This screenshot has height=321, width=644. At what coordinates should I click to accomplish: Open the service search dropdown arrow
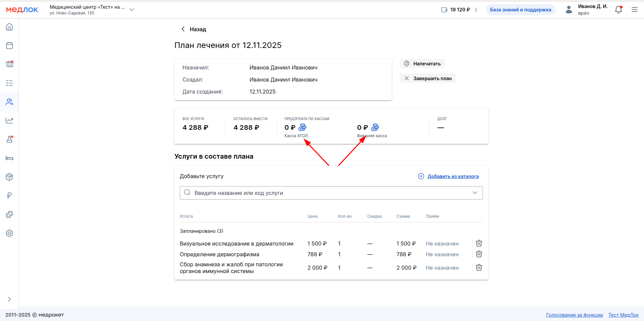[x=475, y=193]
